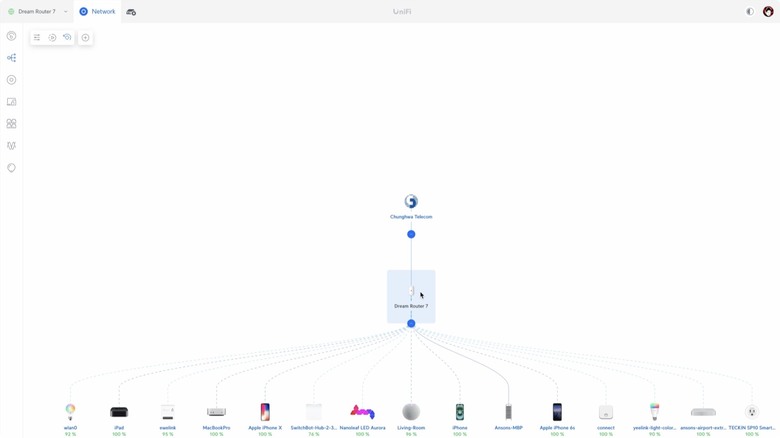Select the Chunghwa Telecom ISP node
Viewport: 780px width, 438px height.
click(x=411, y=202)
